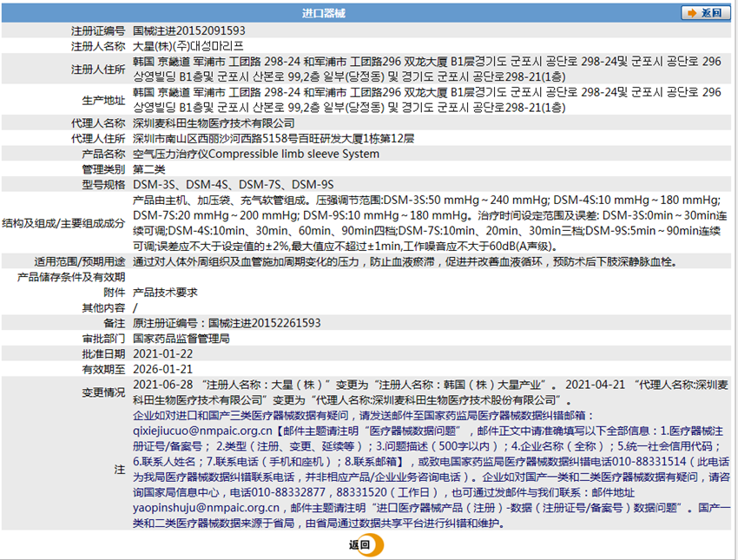The height and width of the screenshot is (560, 738).
Task: Click approval date 2021-01-22
Action: click(x=163, y=354)
